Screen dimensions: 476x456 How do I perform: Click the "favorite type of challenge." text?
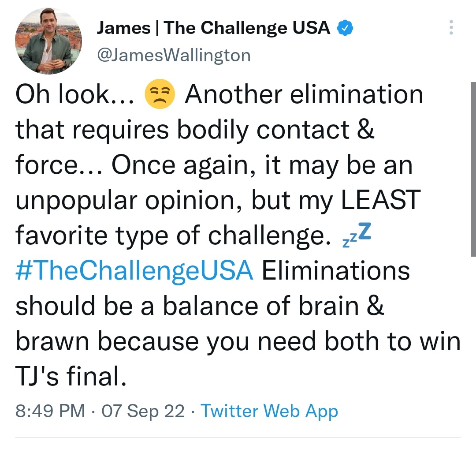click(x=173, y=236)
